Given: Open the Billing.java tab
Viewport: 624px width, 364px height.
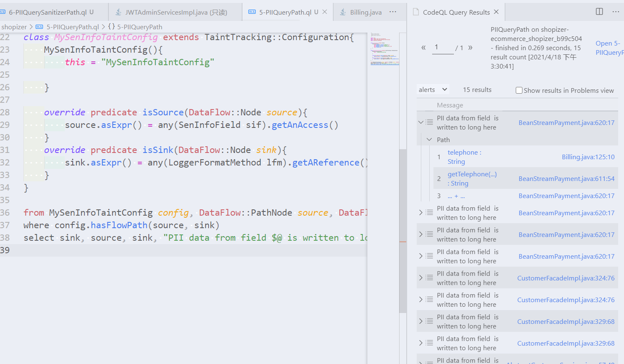Looking at the screenshot, I should pyautogui.click(x=366, y=12).
